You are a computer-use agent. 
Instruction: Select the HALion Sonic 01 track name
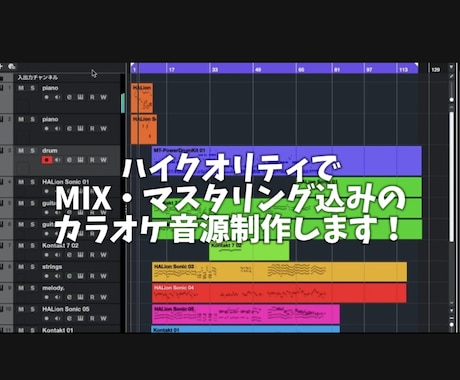66,182
